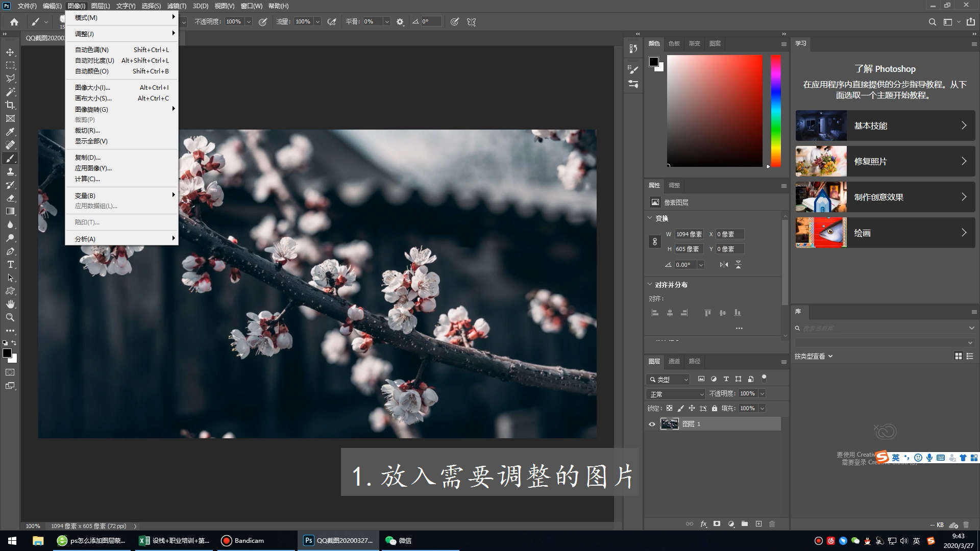
Task: Select the Hand tool
Action: coord(10,304)
